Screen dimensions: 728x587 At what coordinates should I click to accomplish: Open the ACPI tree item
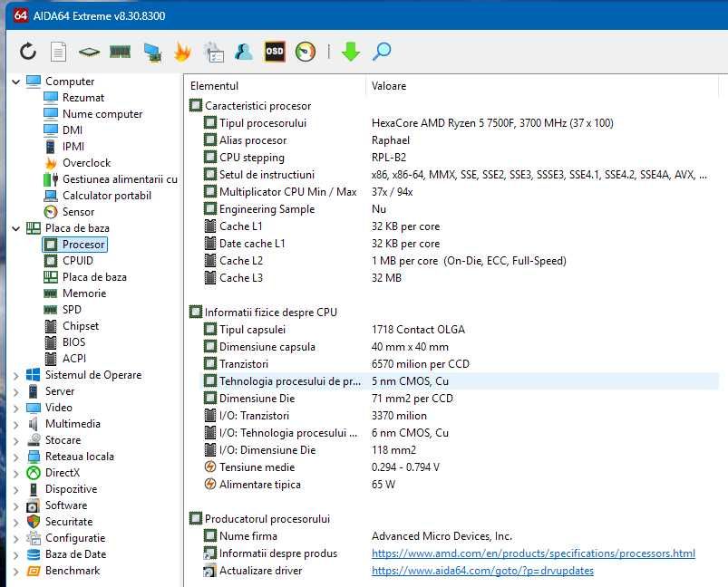[65, 358]
